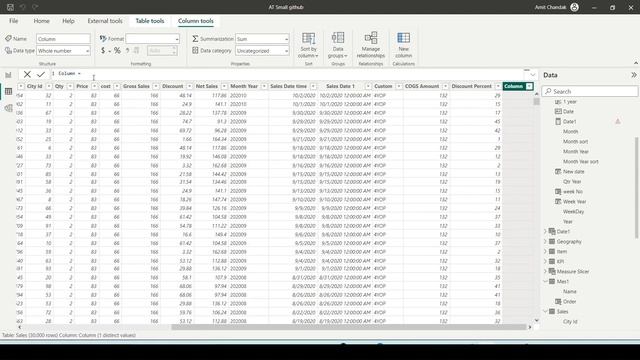640x360 pixels.
Task: Open filter dropdown on Month Year header
Action: [x=264, y=86]
